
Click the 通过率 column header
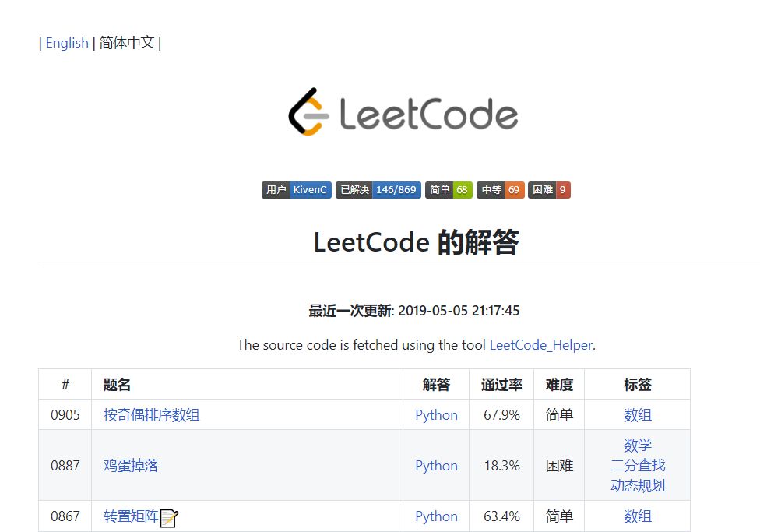[x=501, y=385]
